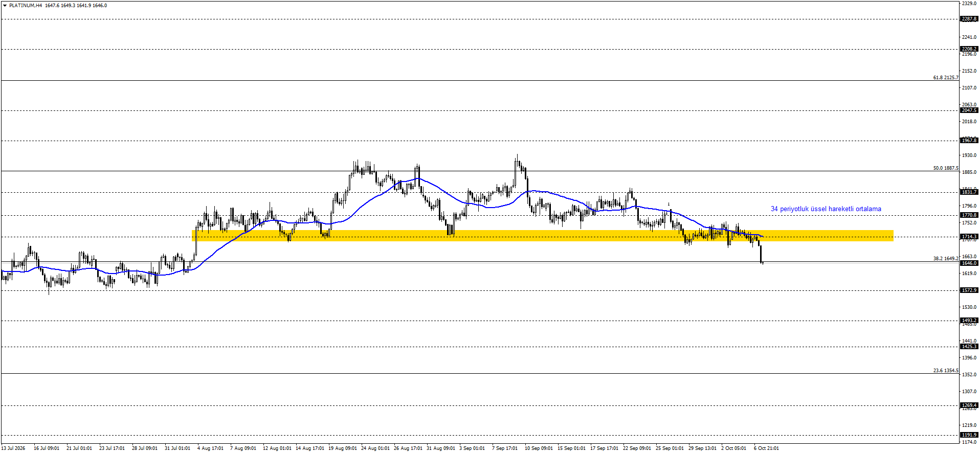Click the 1967.8 price level tag
Image resolution: width=980 pixels, height=454 pixels.
coord(969,140)
